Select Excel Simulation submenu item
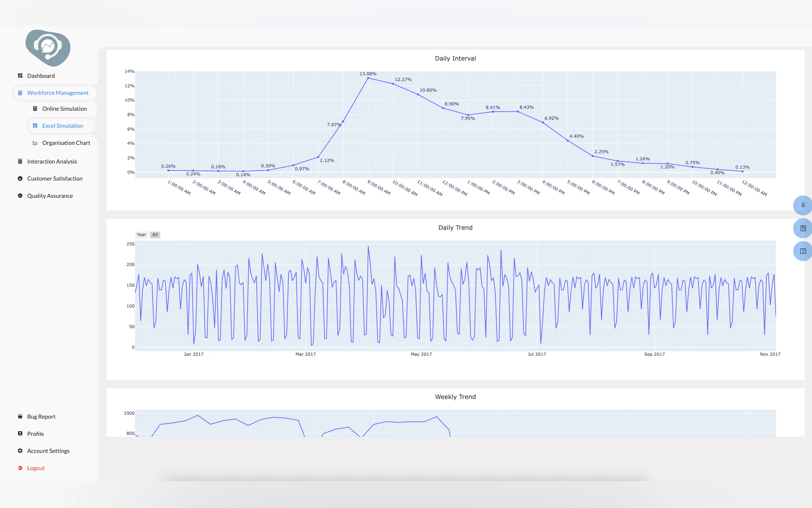The width and height of the screenshot is (812, 508). click(62, 126)
